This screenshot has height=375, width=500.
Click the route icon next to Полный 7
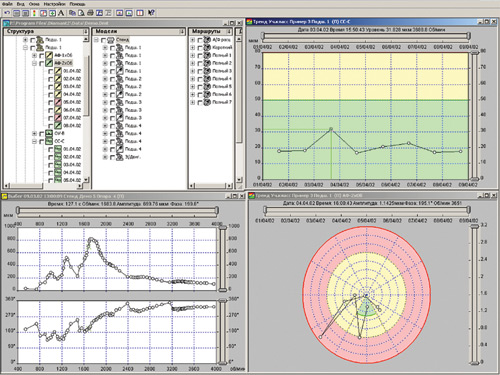coord(207,102)
